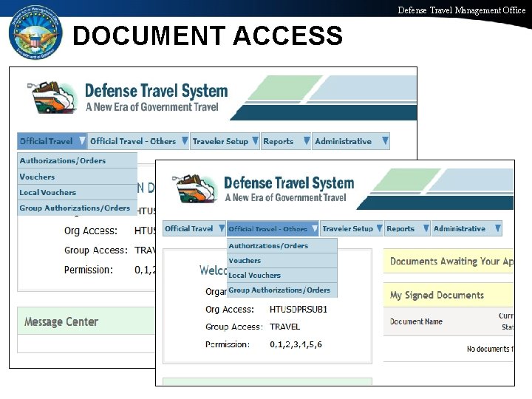
Task: Select Authorizations/Orders under Official Travel - Others
Action: tap(282, 245)
